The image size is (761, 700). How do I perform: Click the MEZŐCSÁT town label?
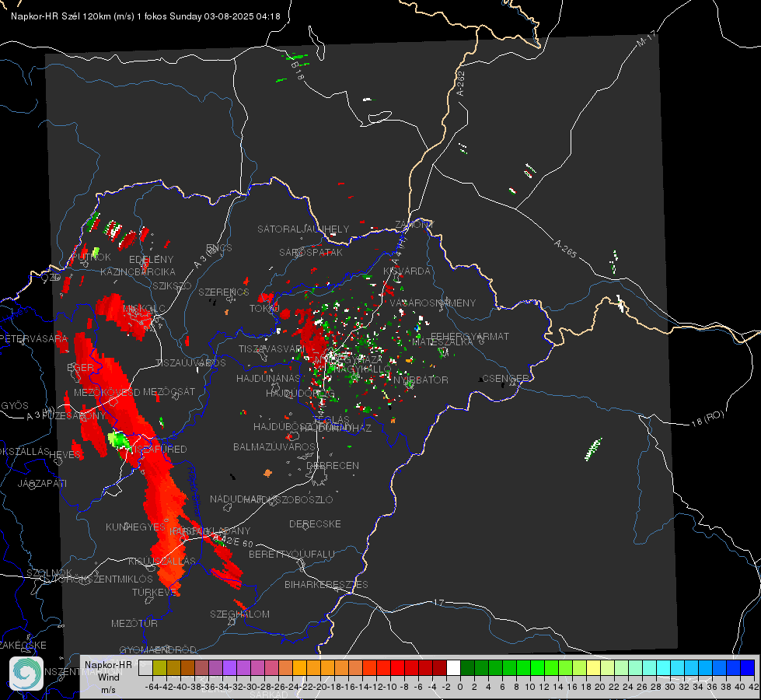point(169,391)
